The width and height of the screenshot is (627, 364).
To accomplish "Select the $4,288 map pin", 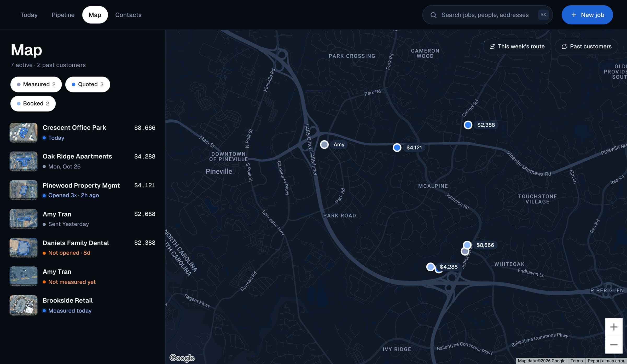I will click(x=431, y=267).
